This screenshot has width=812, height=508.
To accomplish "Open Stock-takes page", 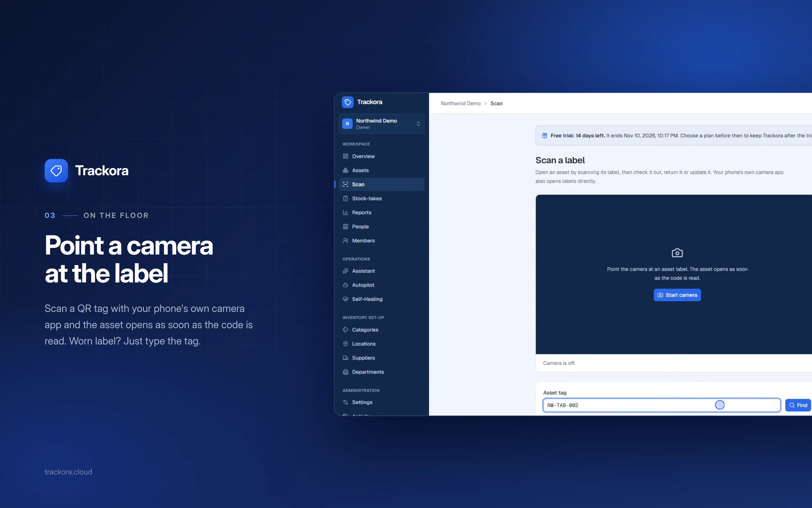I will click(381, 199).
